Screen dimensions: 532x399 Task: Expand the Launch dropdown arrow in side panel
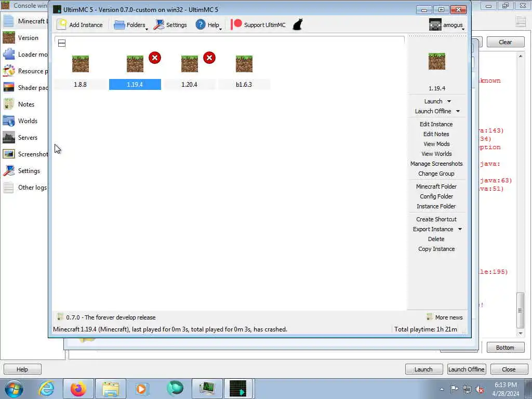pos(449,101)
